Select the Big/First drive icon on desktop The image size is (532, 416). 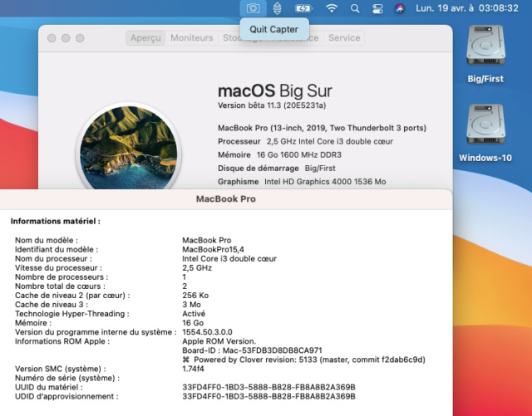(485, 46)
